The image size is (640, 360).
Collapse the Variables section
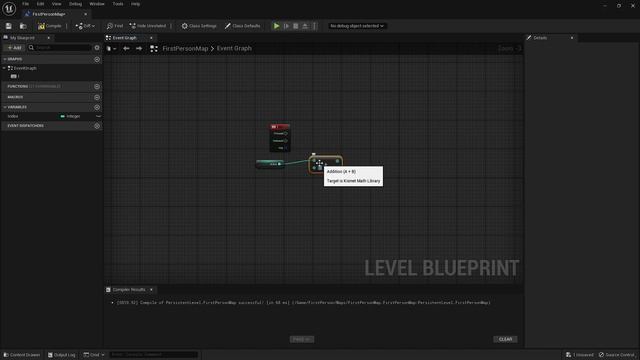click(5, 107)
